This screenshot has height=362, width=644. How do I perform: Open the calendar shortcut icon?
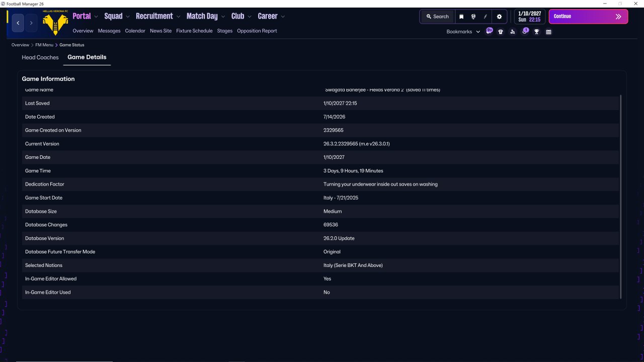548,32
